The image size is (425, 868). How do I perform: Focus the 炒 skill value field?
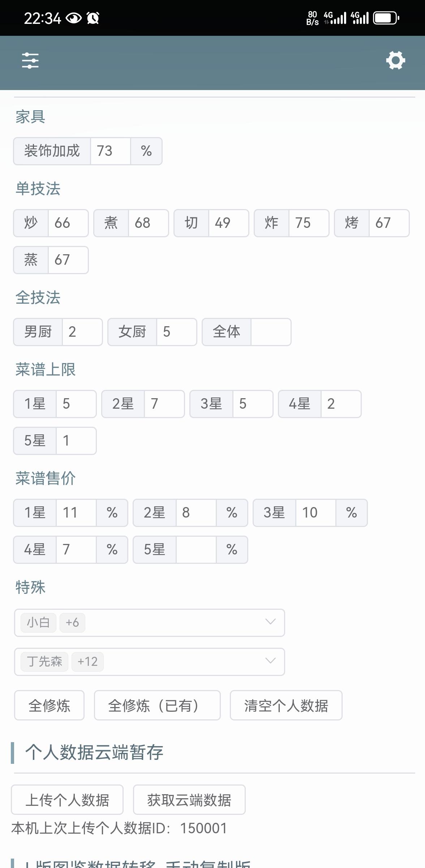pyautogui.click(x=68, y=223)
